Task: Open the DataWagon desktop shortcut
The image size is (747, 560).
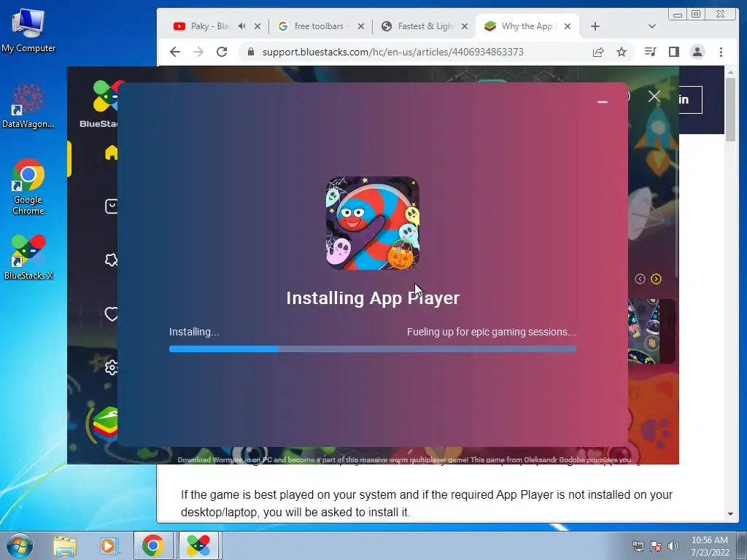Action: click(x=28, y=106)
